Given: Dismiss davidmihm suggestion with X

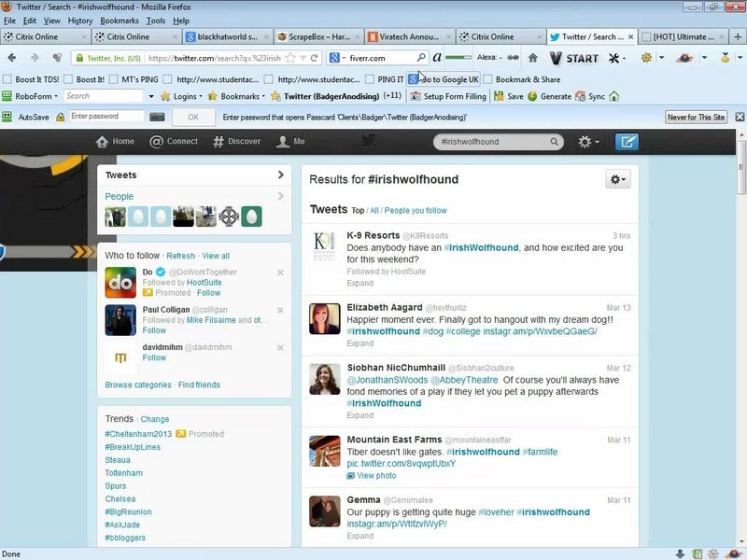Looking at the screenshot, I should [281, 347].
